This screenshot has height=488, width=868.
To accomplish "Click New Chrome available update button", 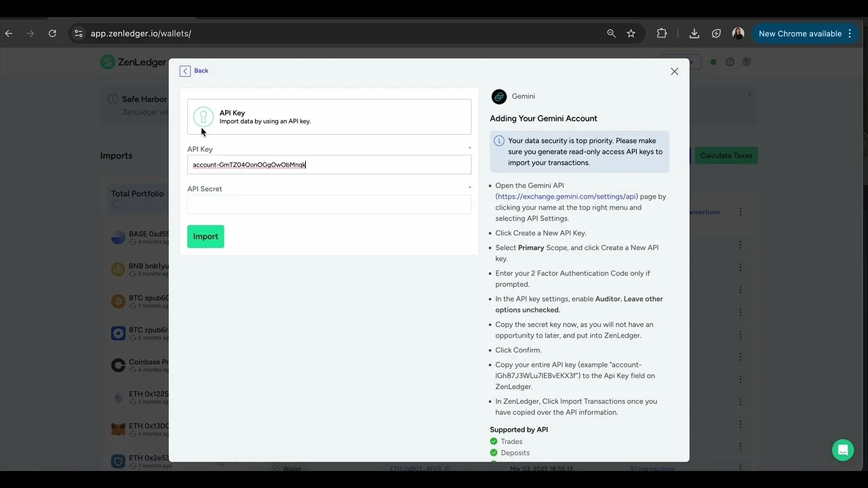I will pyautogui.click(x=800, y=33).
